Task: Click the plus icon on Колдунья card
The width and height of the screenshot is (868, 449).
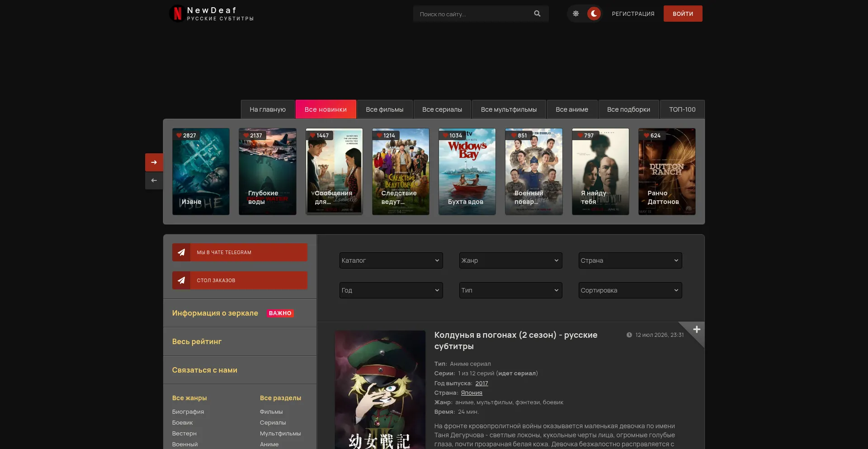Action: pyautogui.click(x=697, y=329)
